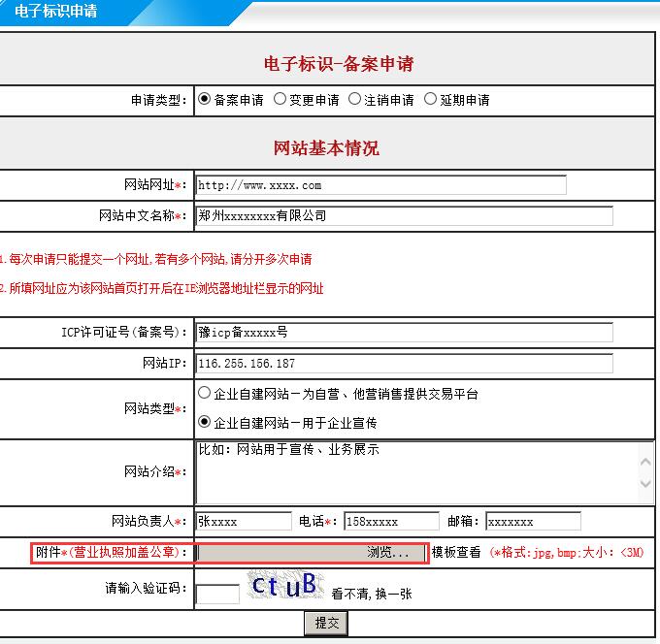
Task: Click the 申请类型 label
Action: (x=158, y=100)
